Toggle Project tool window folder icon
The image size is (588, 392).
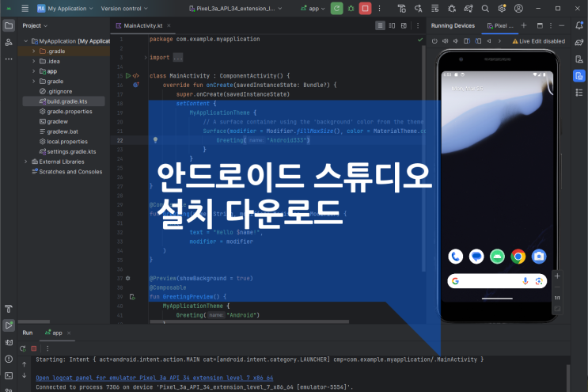click(9, 25)
